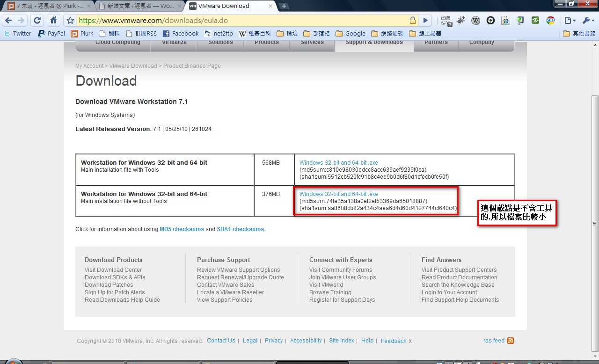Open the MD5 checksums info link
The height and width of the screenshot is (364, 599).
[182, 229]
